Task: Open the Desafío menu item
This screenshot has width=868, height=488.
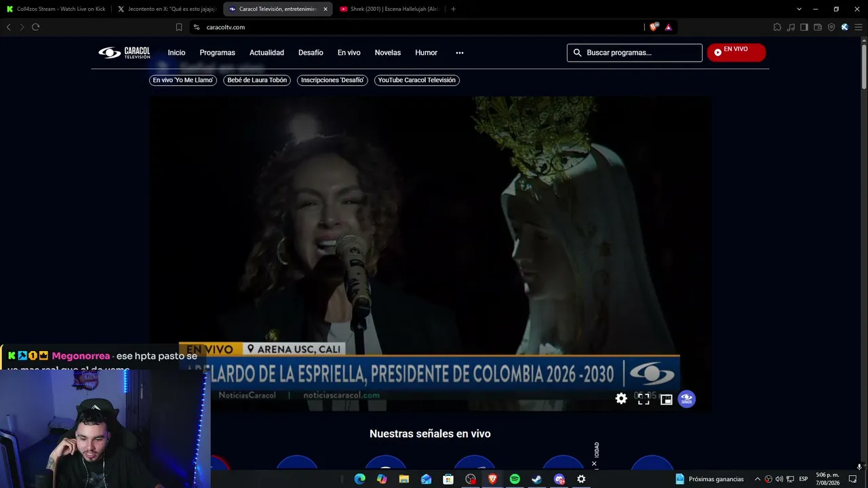Action: 311,53
